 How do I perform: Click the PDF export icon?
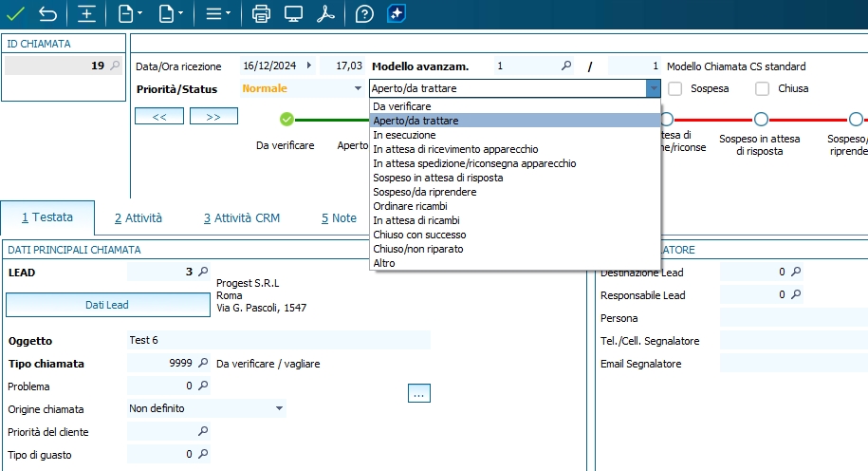(325, 14)
